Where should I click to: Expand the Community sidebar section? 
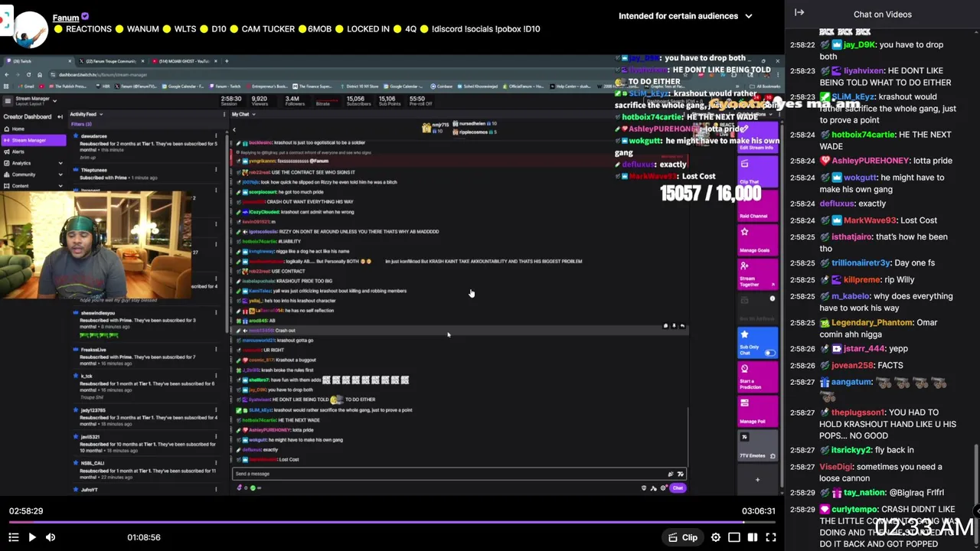60,174
